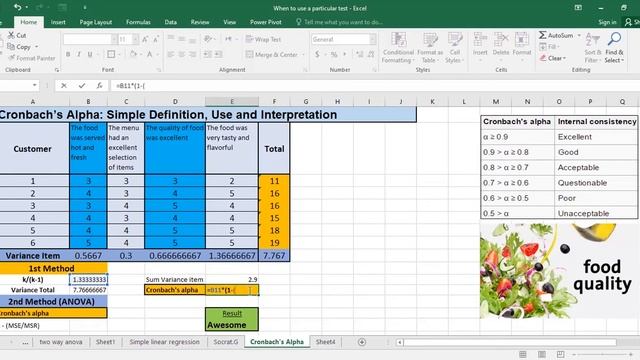
Task: Apply Percent Style format
Action: coord(334,54)
